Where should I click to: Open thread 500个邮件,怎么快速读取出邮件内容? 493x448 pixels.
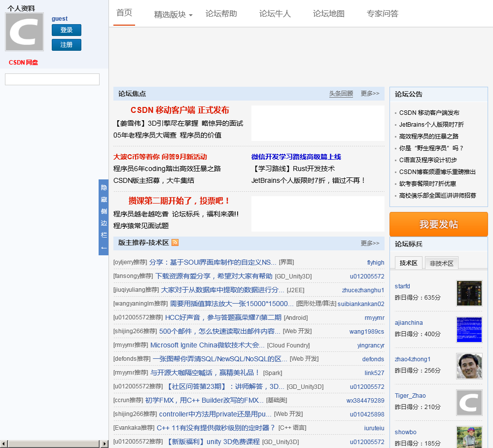pos(219,331)
